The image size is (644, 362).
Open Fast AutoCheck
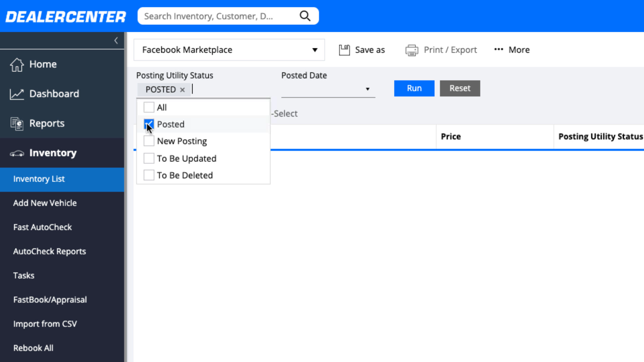[62, 227]
